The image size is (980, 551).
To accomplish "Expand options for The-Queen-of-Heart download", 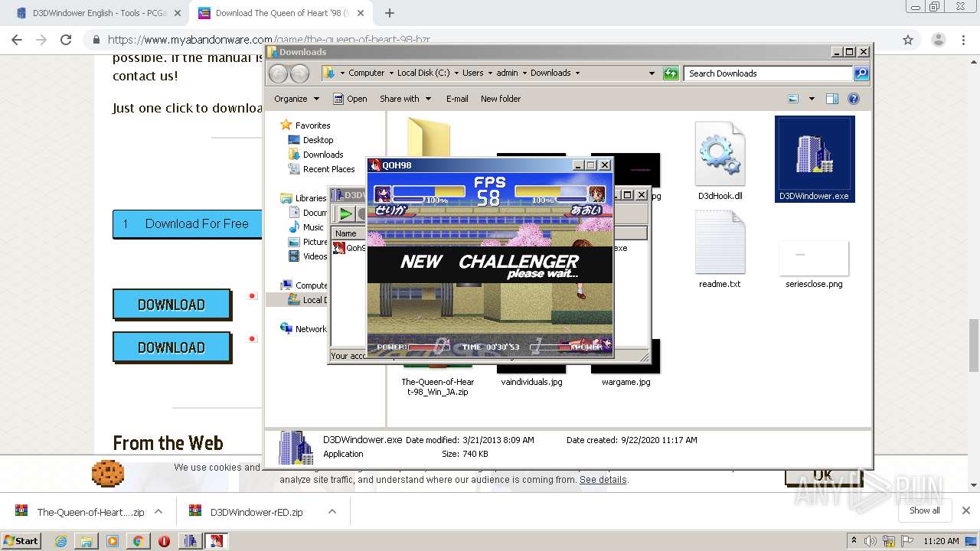I will pyautogui.click(x=158, y=512).
